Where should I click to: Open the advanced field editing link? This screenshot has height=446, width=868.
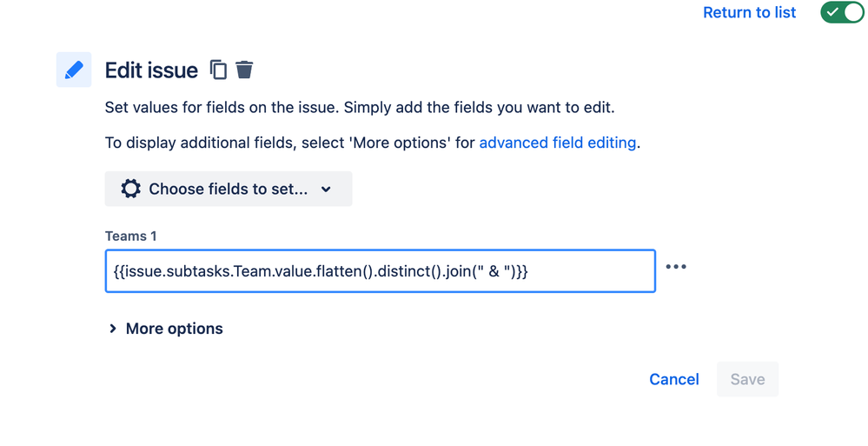coord(558,143)
